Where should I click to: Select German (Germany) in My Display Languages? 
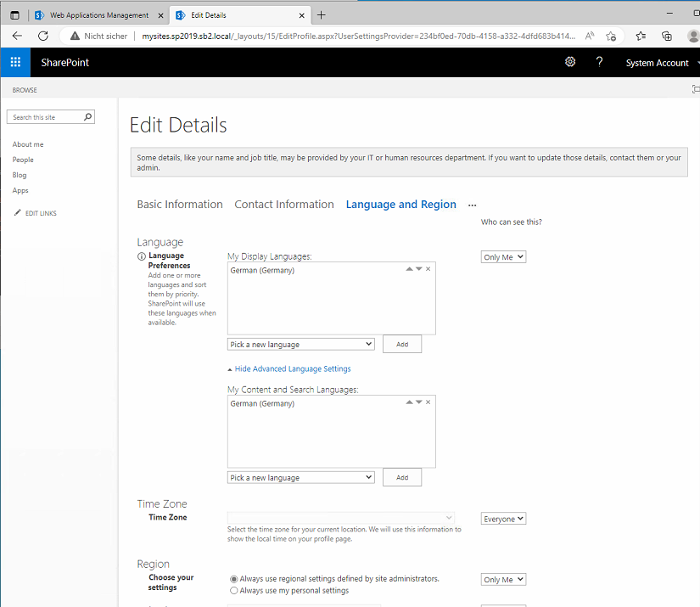click(262, 270)
